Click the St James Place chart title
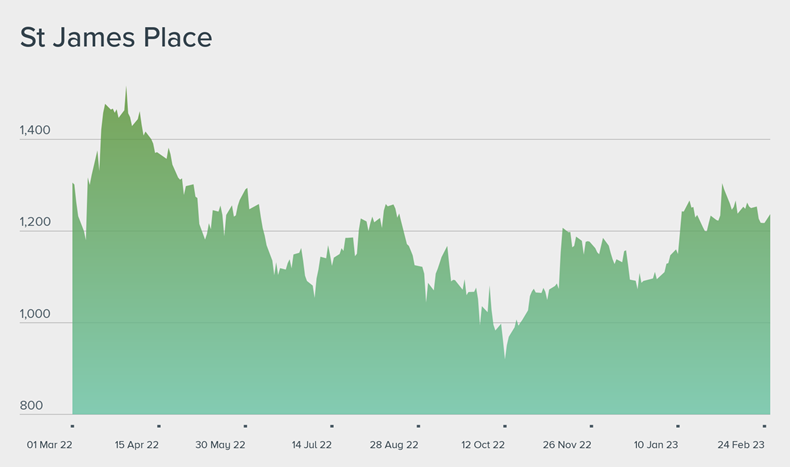790x467 pixels. coord(116,38)
